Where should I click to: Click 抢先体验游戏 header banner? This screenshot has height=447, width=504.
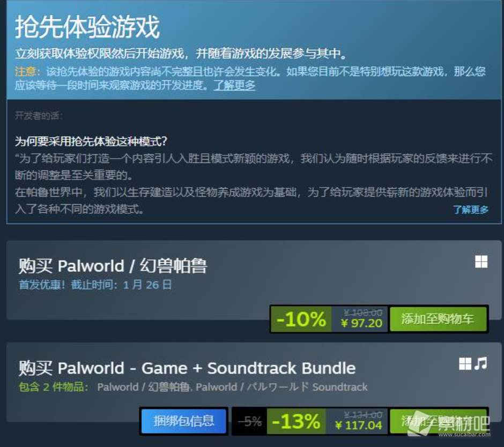tap(87, 28)
